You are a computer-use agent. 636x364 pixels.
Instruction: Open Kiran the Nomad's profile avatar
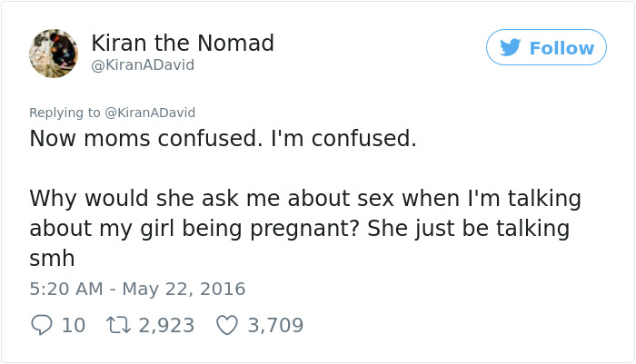click(55, 53)
